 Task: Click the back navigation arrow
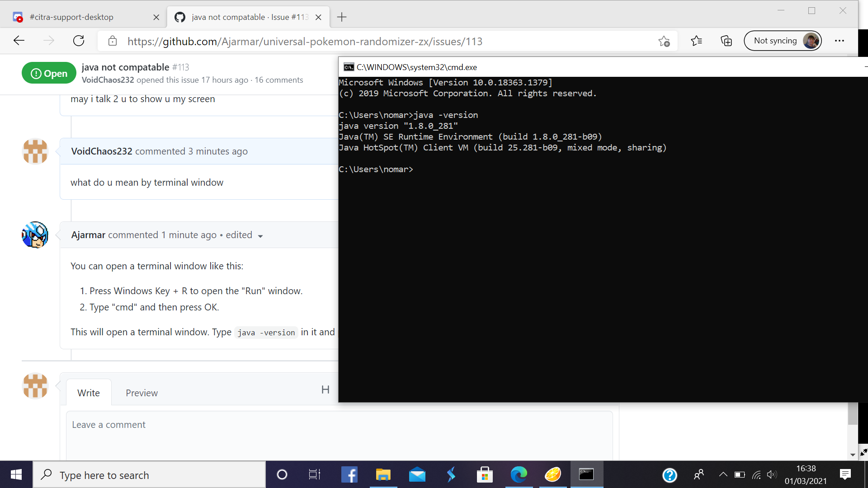(x=19, y=41)
